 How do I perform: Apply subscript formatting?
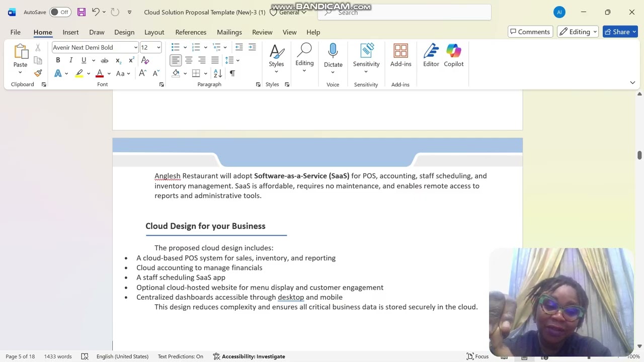click(118, 60)
